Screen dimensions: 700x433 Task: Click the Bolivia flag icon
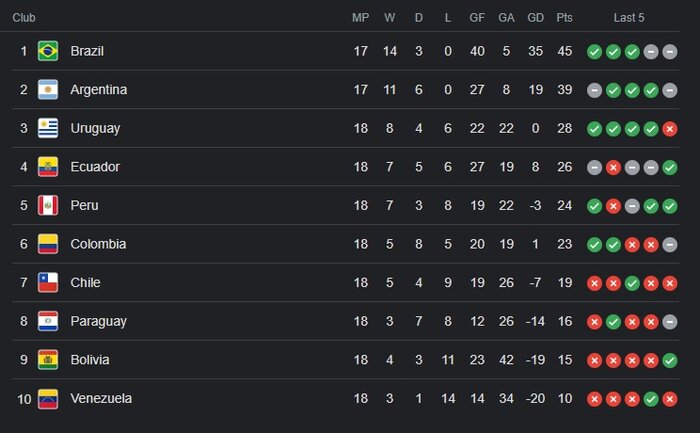48,360
